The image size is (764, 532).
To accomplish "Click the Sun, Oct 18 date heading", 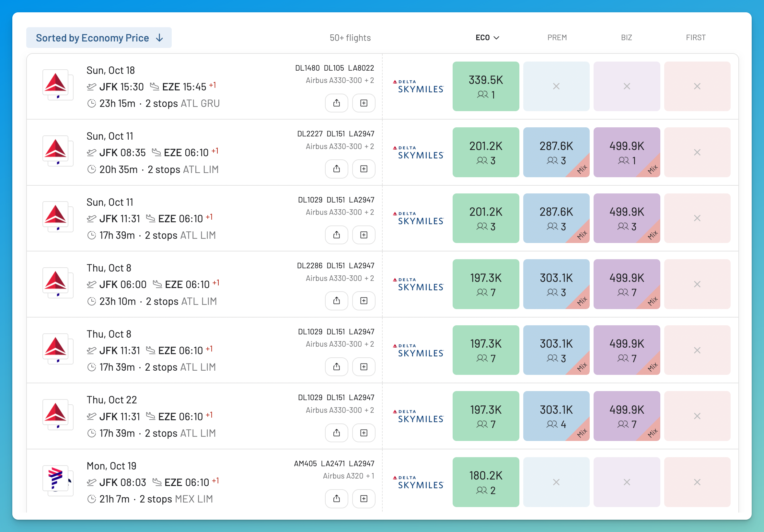I will pyautogui.click(x=110, y=71).
